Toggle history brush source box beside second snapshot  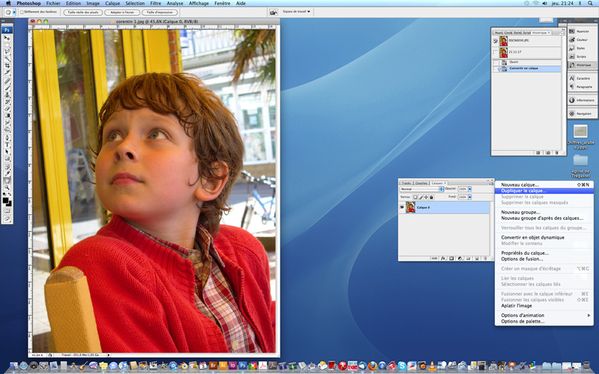(495, 52)
